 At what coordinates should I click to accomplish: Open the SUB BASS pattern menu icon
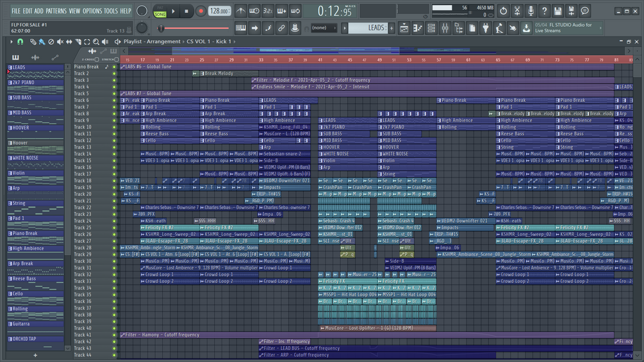point(10,97)
